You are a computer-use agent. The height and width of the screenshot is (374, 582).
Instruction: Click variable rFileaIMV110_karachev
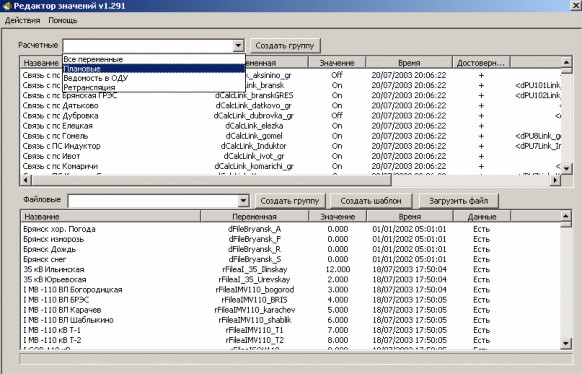(254, 309)
